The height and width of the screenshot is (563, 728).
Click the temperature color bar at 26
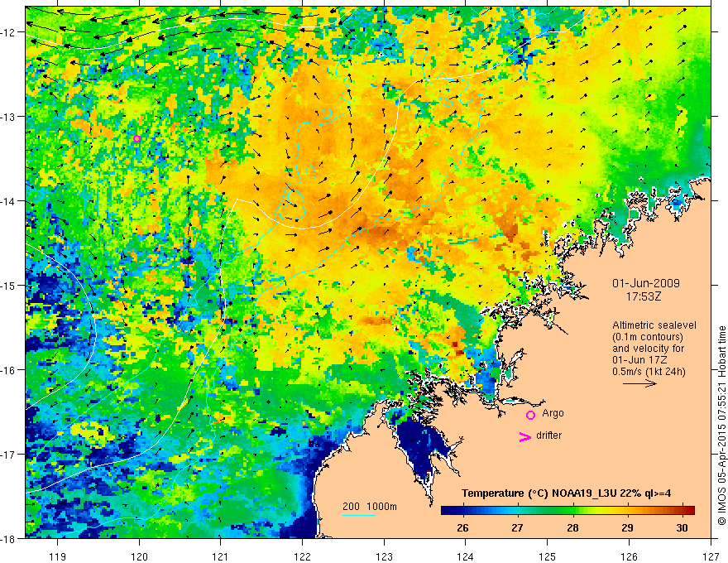(462, 510)
